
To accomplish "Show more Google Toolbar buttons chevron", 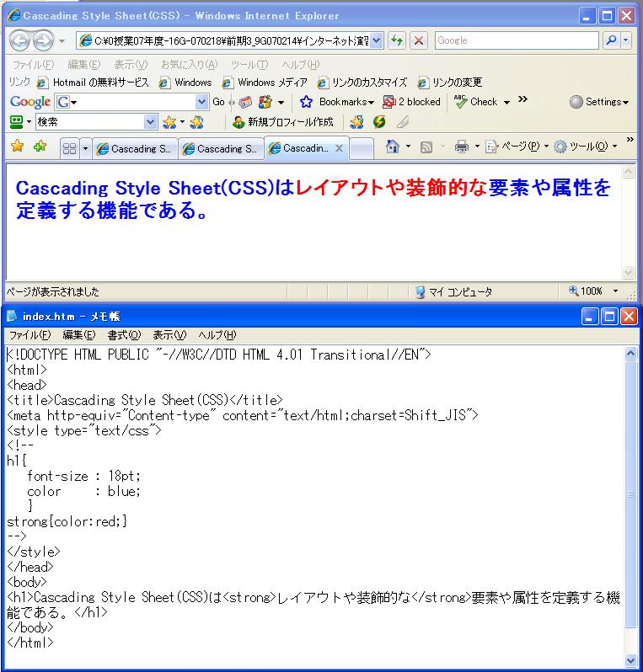I will [x=522, y=99].
